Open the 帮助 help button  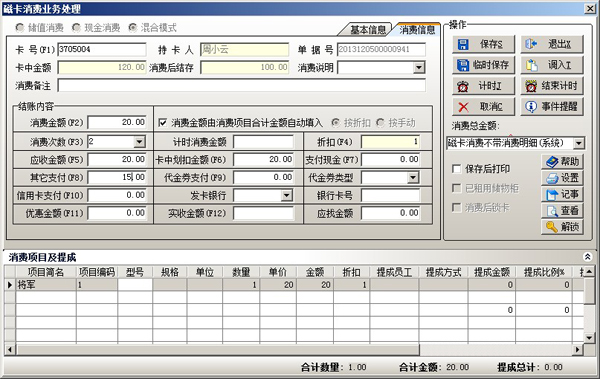coord(562,162)
